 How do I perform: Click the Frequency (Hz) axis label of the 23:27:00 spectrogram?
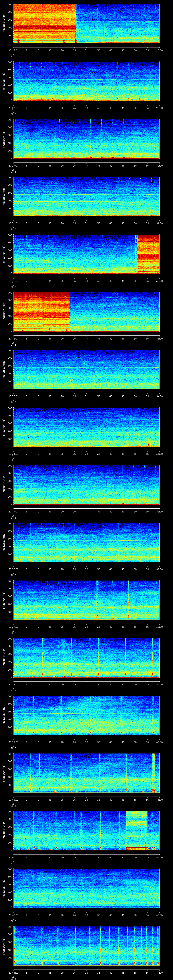pyautogui.click(x=4, y=24)
